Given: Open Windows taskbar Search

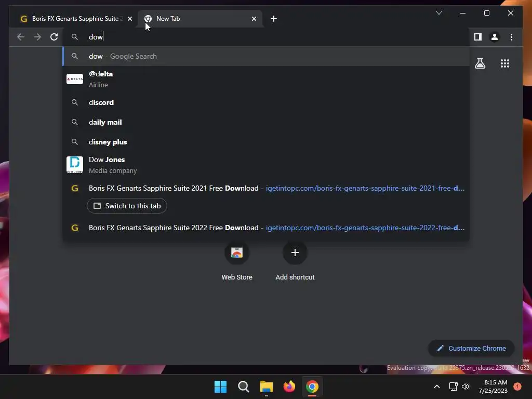Looking at the screenshot, I should tap(243, 387).
